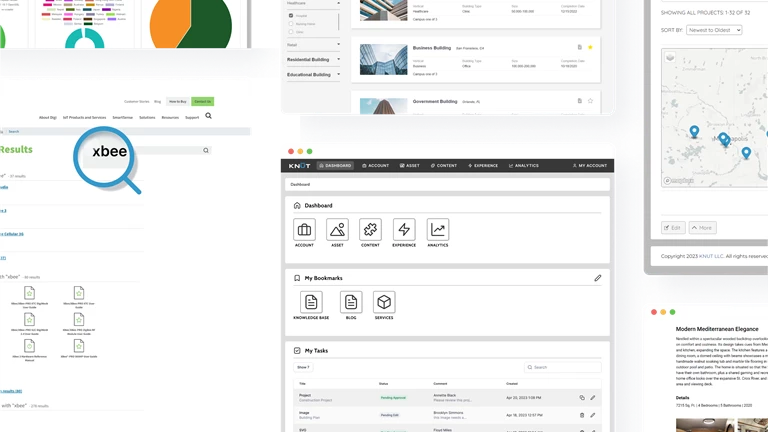Edit My Bookmarks with the pencil icon
This screenshot has width=768, height=432.
[x=598, y=278]
